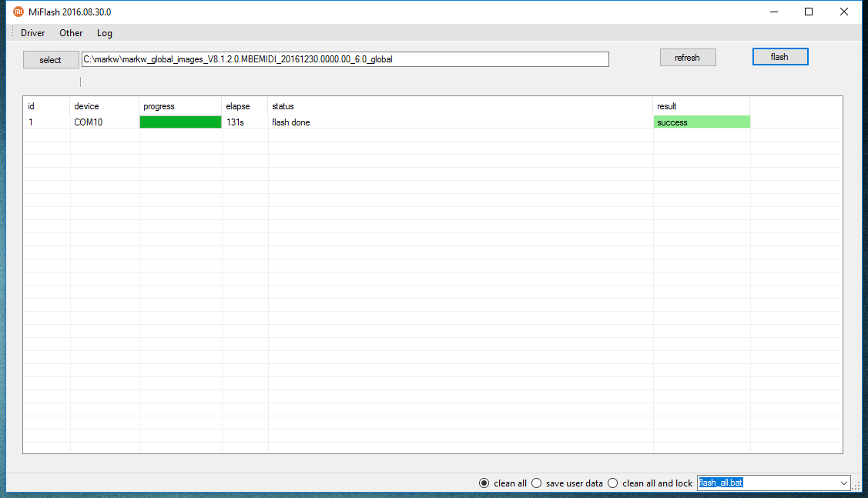Click the elapse column header
The height and width of the screenshot is (498, 868).
point(245,106)
